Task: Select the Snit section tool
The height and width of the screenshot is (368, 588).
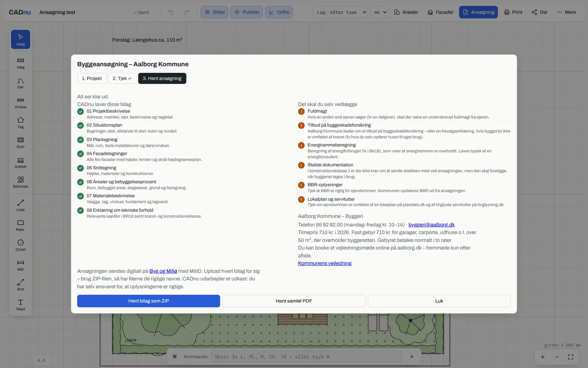Action: point(21,286)
